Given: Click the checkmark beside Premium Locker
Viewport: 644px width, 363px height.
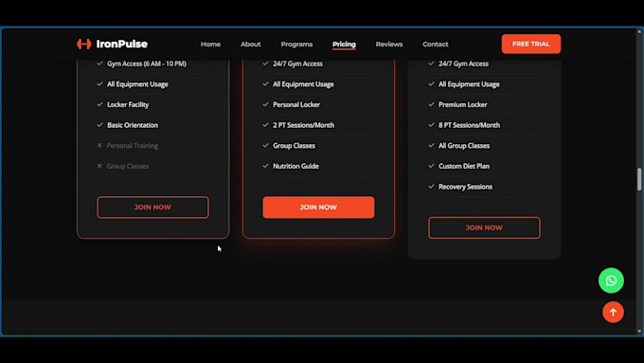Looking at the screenshot, I should point(431,104).
